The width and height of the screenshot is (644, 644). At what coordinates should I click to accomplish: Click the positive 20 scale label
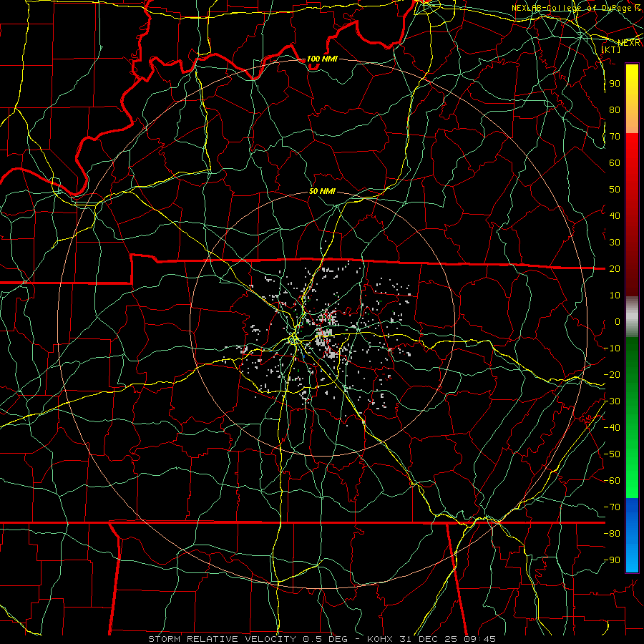[x=615, y=268]
